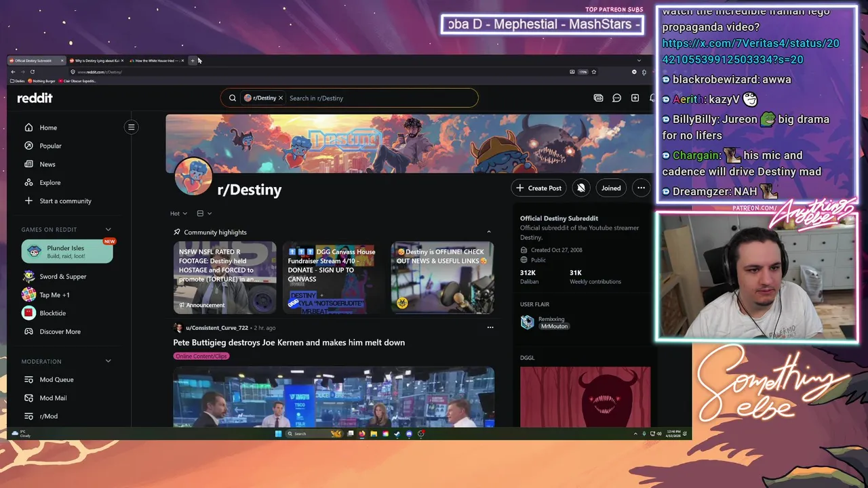Open the feed view layout dropdown

tap(204, 213)
